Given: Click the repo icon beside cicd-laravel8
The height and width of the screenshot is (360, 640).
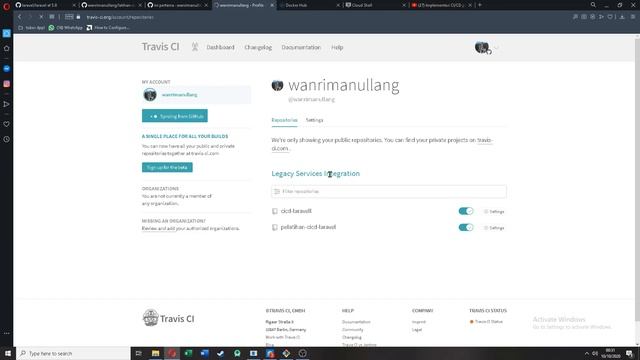Looking at the screenshot, I should [275, 211].
